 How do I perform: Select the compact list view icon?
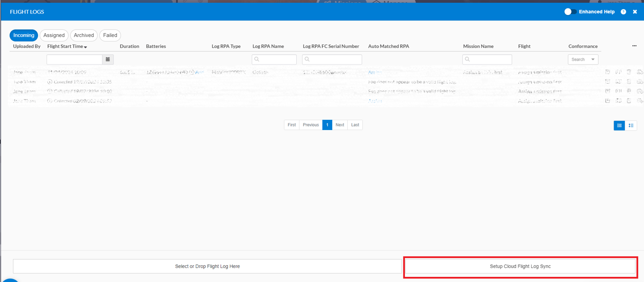[x=619, y=125]
